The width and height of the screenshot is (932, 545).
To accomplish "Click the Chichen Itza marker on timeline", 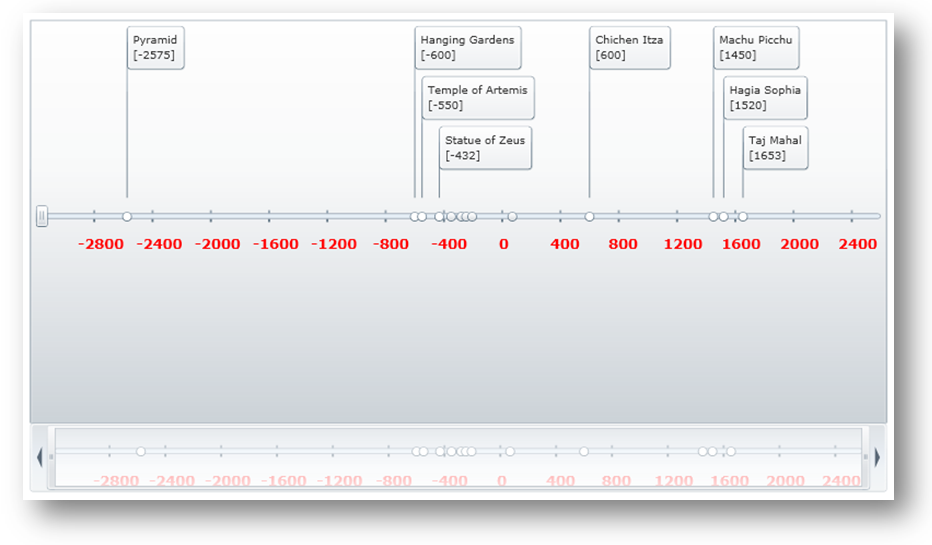I will (589, 217).
